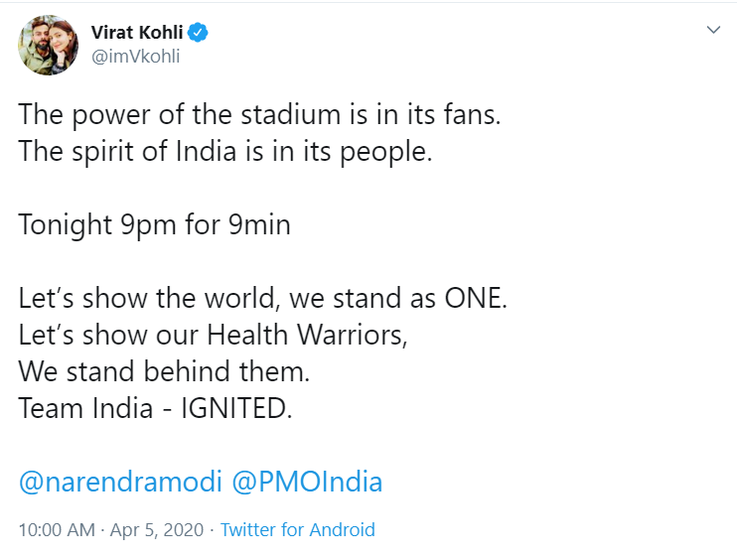The height and width of the screenshot is (560, 737).
Task: Click the 'spirit of India' line
Action: tap(225, 155)
